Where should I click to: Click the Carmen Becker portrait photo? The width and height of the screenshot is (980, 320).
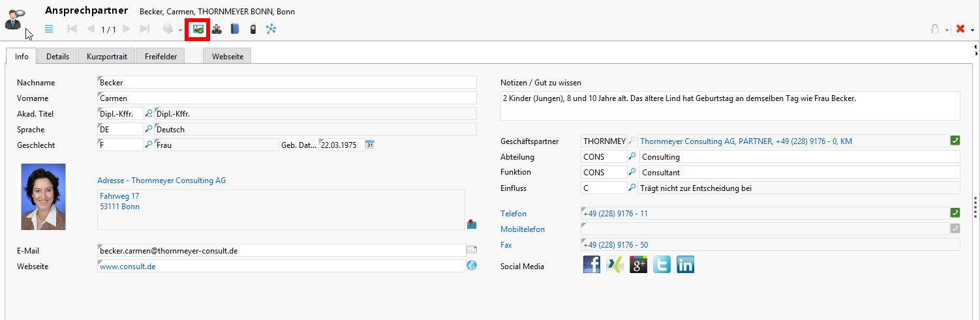pyautogui.click(x=43, y=197)
